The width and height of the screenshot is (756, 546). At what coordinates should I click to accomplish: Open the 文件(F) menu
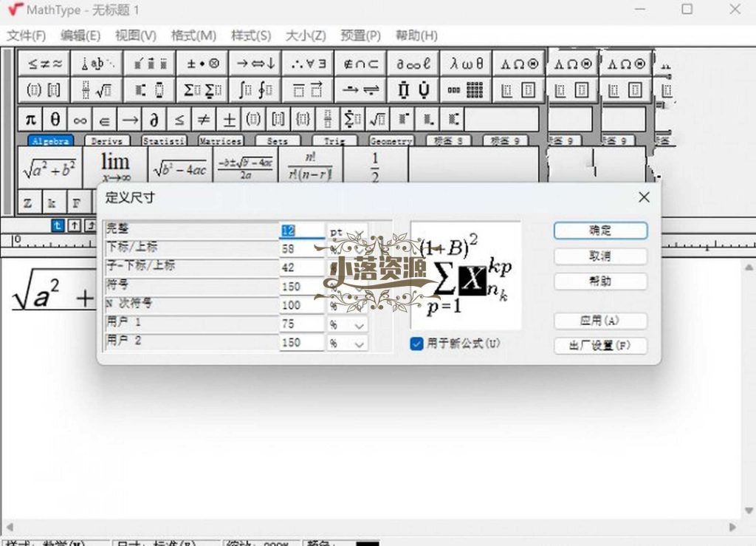[27, 35]
